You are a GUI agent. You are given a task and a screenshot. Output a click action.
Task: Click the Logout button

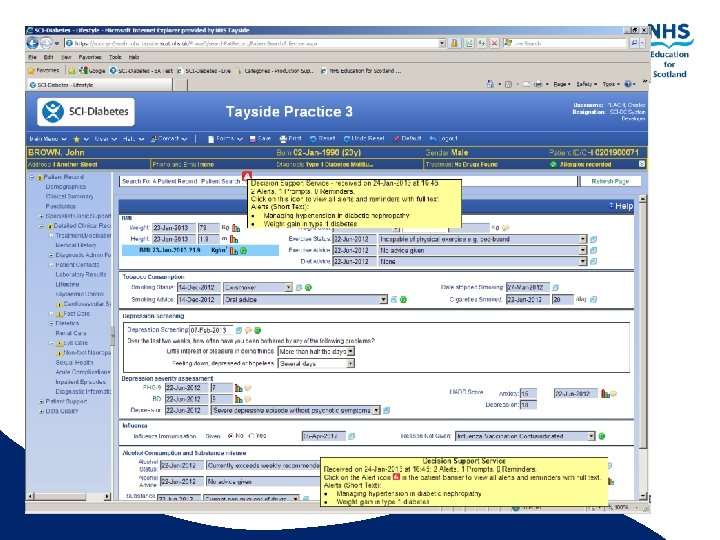point(444,139)
